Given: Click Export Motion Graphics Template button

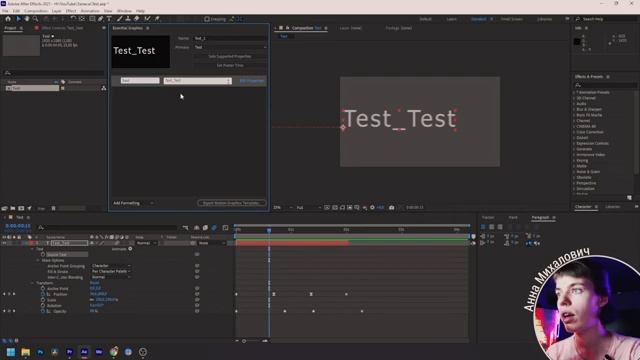Looking at the screenshot, I should pyautogui.click(x=231, y=203).
